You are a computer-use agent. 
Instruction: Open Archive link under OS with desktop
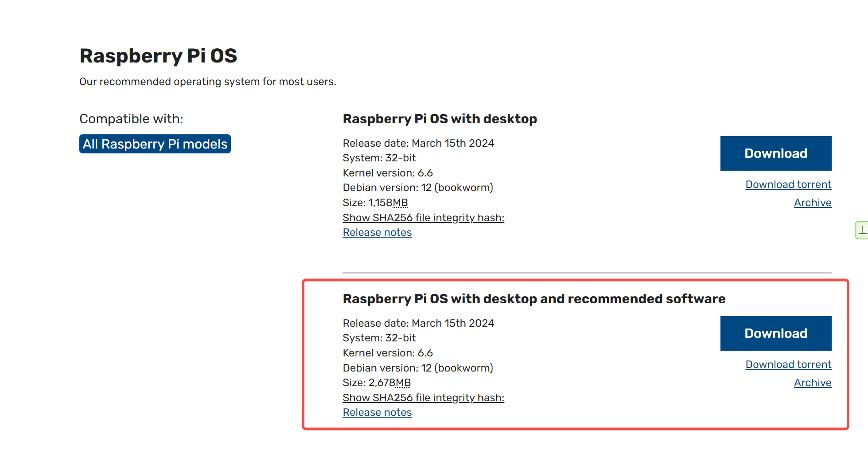[813, 203]
